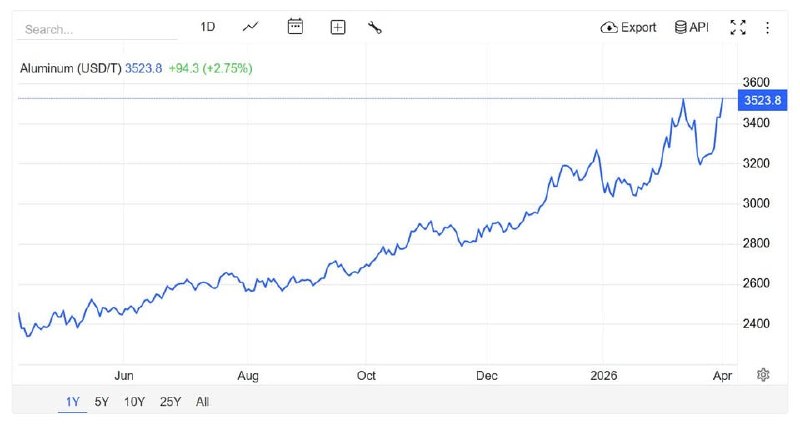Select the 1Y time range
Image resolution: width=800 pixels, height=435 pixels.
pyautogui.click(x=73, y=402)
